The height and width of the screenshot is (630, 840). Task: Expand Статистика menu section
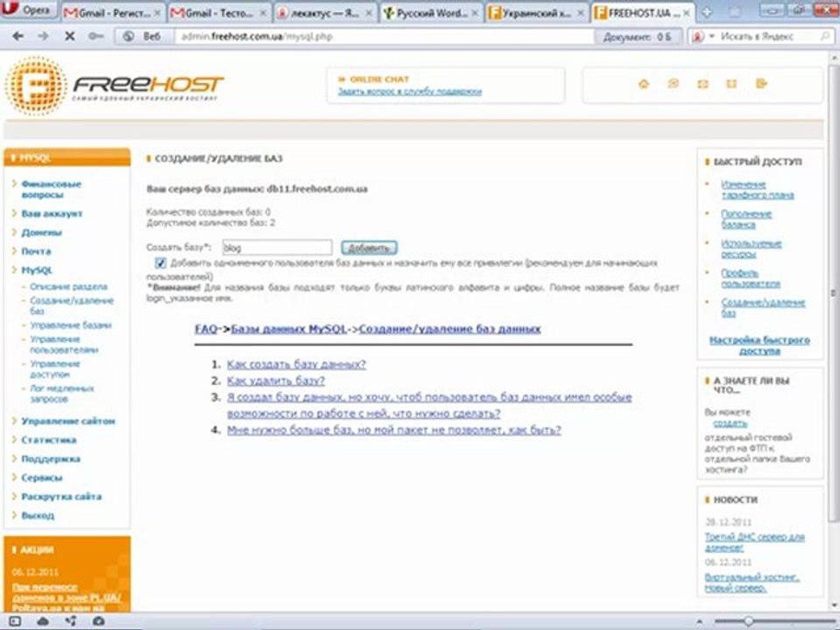click(49, 440)
